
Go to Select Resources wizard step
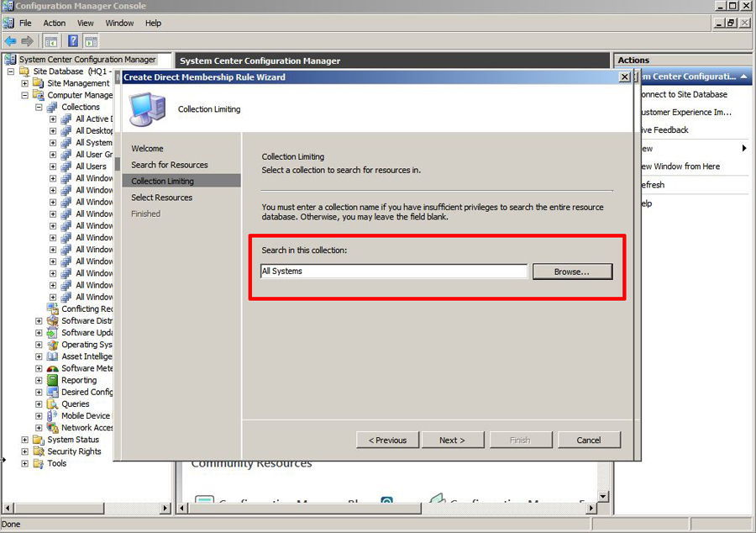point(161,198)
